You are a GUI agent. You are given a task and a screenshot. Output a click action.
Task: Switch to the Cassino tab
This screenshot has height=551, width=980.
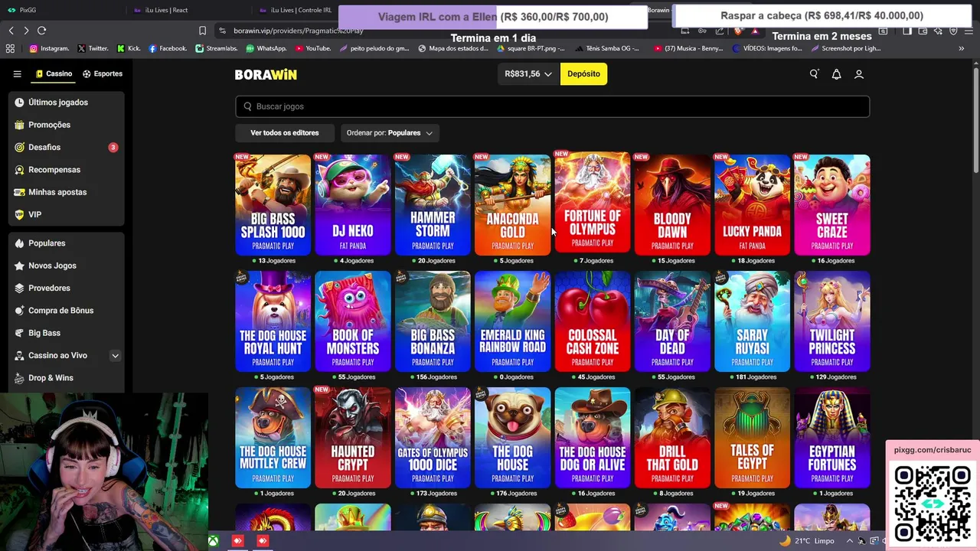click(54, 74)
